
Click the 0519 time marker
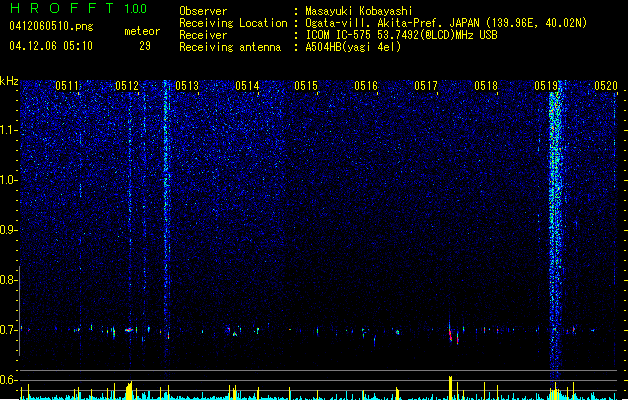pos(546,86)
